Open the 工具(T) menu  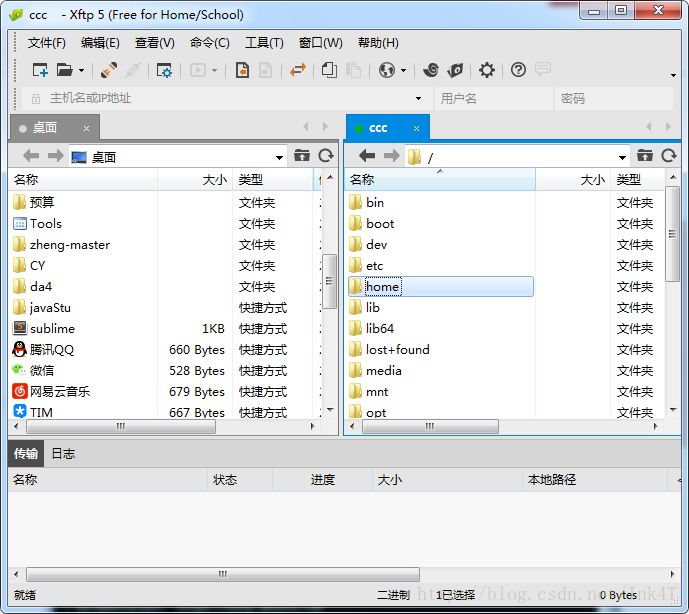(x=264, y=43)
